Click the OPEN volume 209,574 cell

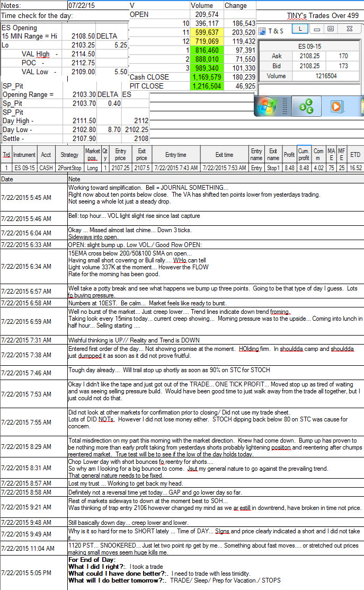tap(207, 15)
